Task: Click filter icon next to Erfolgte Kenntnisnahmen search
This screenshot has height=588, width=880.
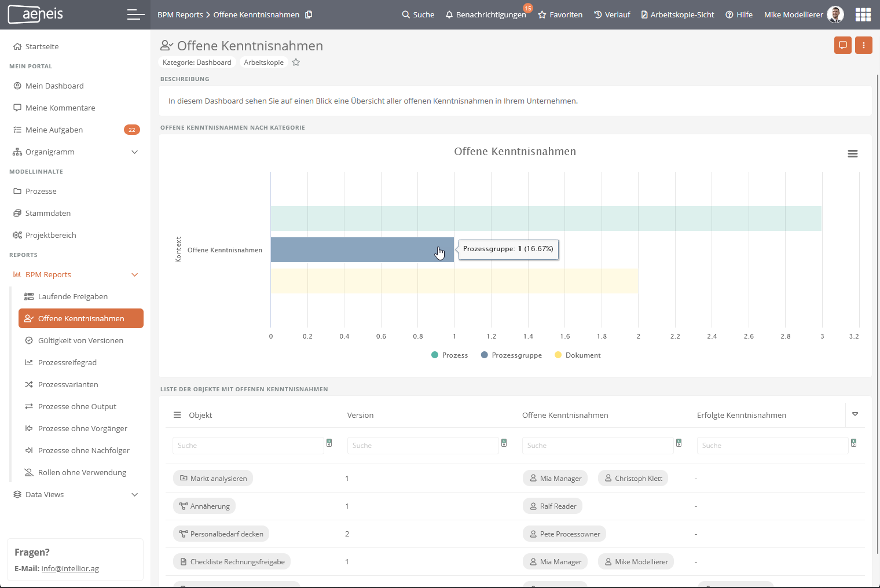Action: [854, 443]
